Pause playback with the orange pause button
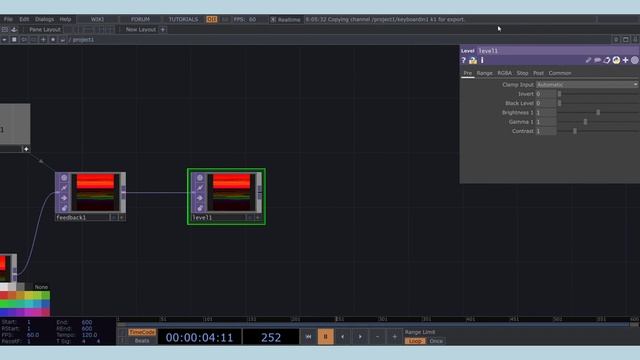This screenshot has height=360, width=640. (x=325, y=337)
